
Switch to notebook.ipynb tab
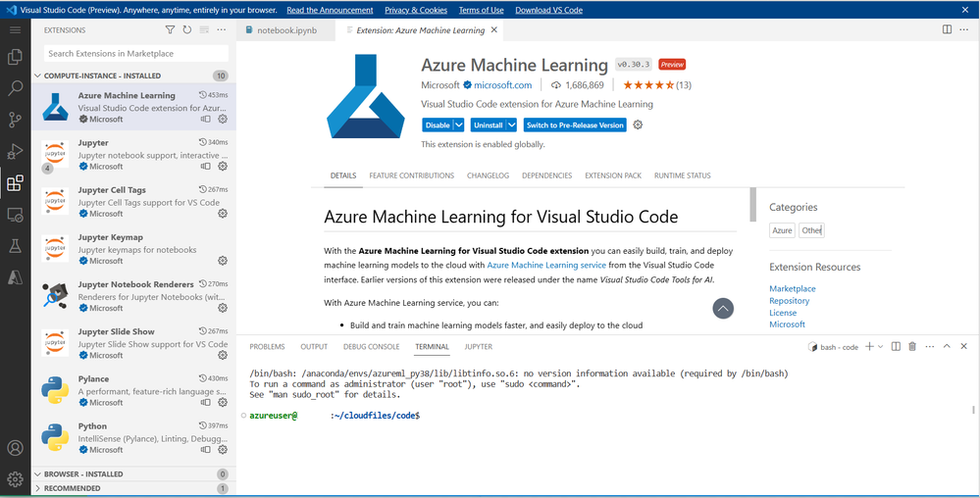click(x=286, y=30)
